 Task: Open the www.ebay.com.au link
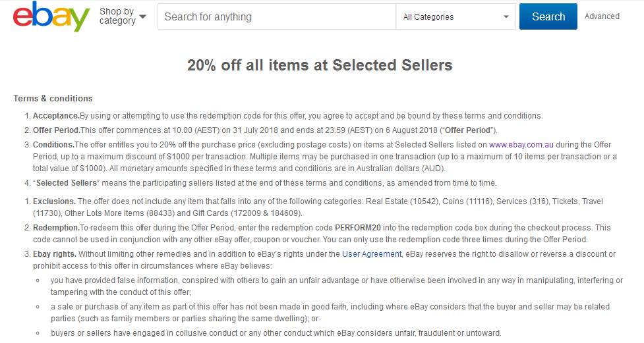[x=521, y=145]
